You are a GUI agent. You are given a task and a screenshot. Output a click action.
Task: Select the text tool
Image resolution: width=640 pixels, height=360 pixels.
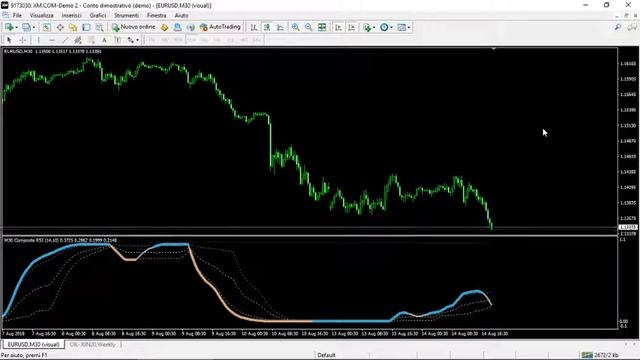tap(104, 40)
